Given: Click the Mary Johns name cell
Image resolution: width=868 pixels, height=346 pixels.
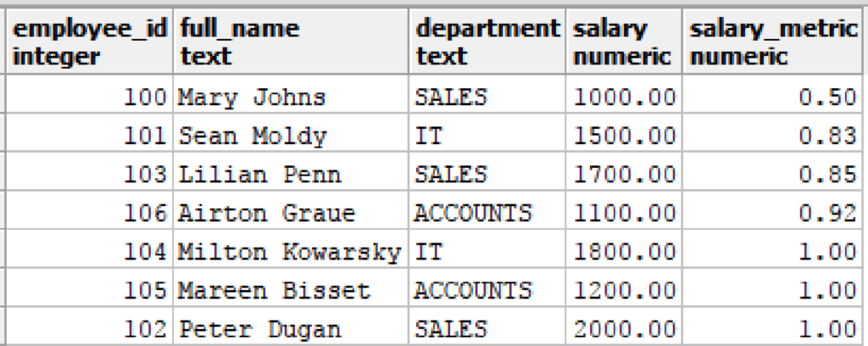Looking at the screenshot, I should tap(291, 94).
